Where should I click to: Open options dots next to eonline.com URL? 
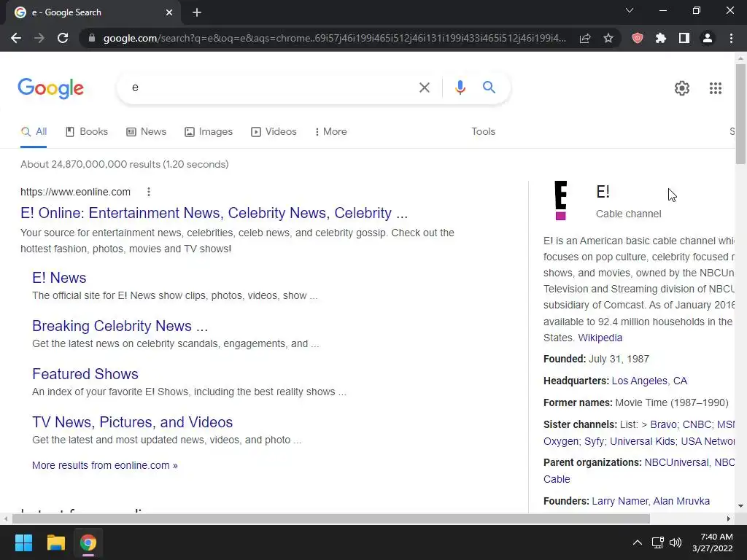click(x=149, y=192)
